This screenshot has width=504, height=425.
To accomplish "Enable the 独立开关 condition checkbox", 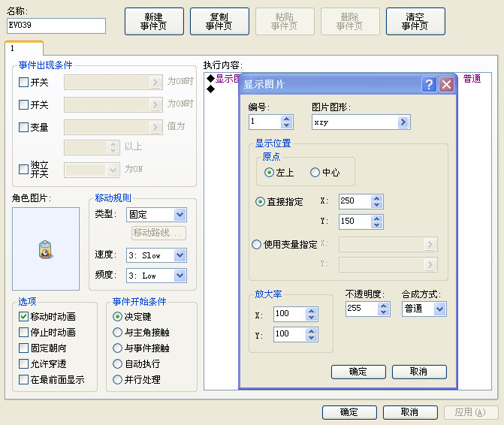I will (23, 169).
